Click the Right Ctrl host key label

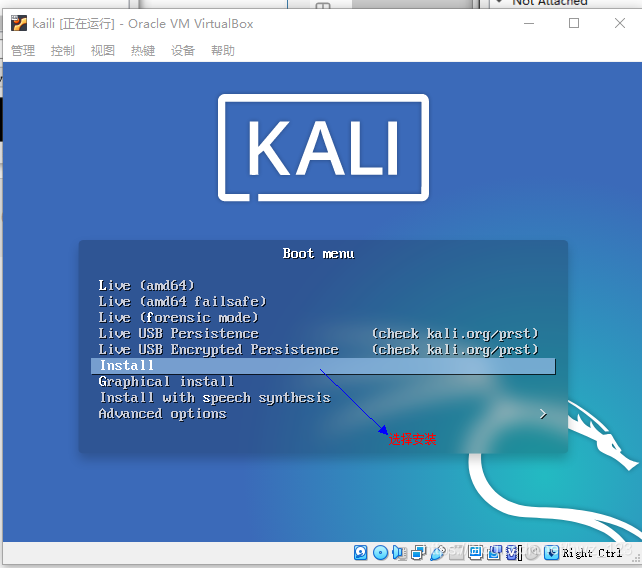592,553
